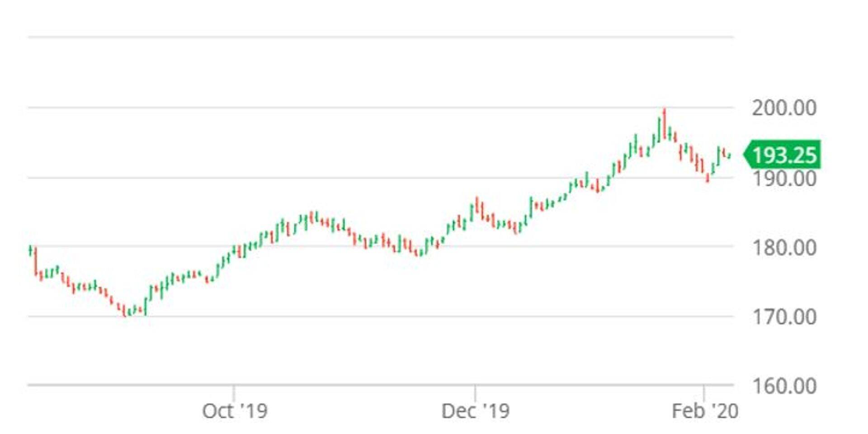Click the tick mark above Oct '19
Image resolution: width=868 pixels, height=434 pixels.
point(233,392)
